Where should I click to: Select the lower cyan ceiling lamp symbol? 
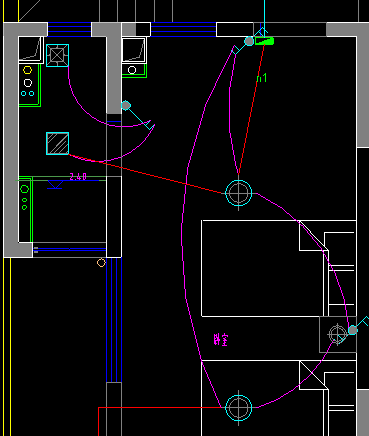click(x=239, y=407)
